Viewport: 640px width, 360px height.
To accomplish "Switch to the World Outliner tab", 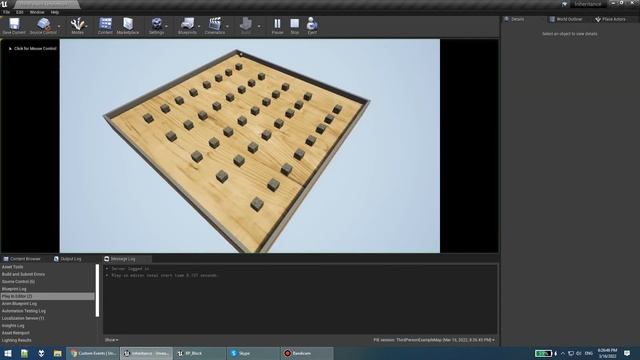I will coord(569,19).
